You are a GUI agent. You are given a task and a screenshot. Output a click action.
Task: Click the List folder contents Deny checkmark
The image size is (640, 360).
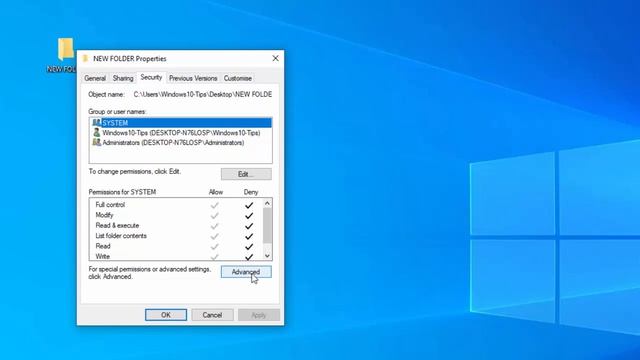pyautogui.click(x=249, y=236)
